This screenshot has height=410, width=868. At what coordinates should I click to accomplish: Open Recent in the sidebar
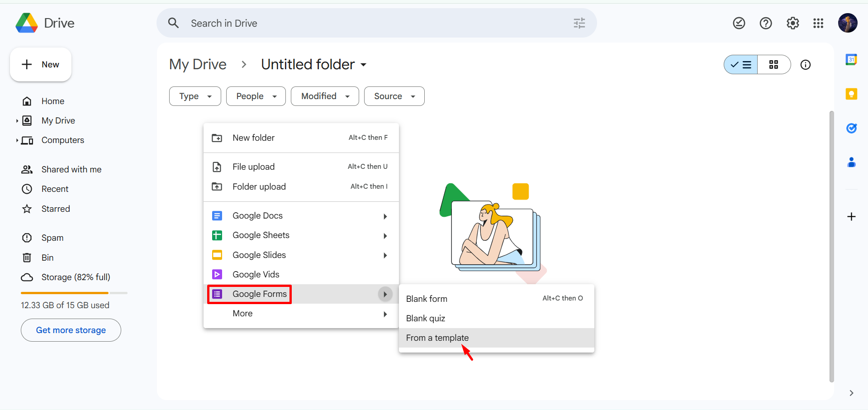pos(55,189)
